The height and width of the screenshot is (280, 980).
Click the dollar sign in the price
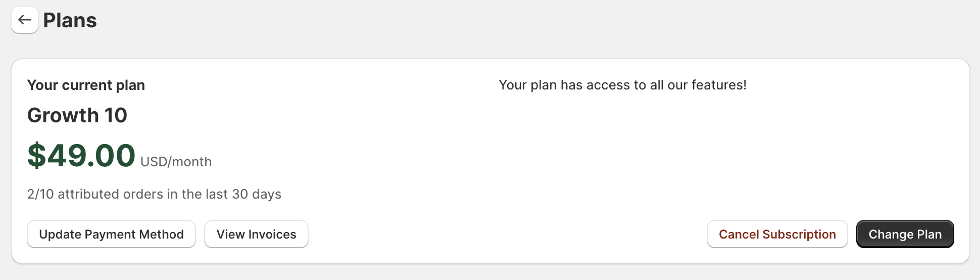point(36,155)
